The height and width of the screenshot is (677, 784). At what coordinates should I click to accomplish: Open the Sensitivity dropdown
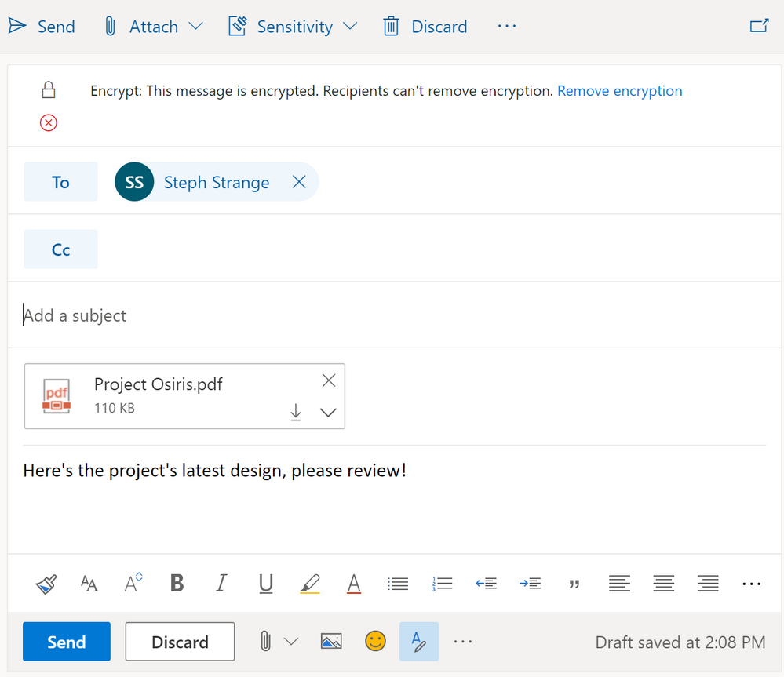pos(351,26)
